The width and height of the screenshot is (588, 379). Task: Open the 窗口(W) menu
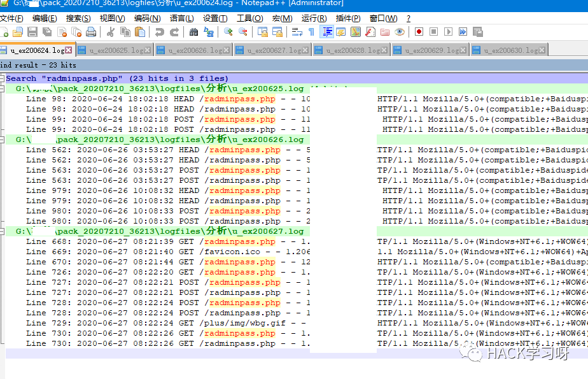[x=383, y=18]
